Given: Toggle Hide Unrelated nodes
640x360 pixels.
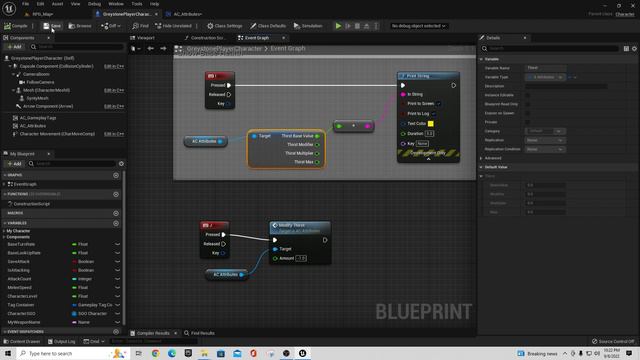Looking at the screenshot, I should click(173, 26).
